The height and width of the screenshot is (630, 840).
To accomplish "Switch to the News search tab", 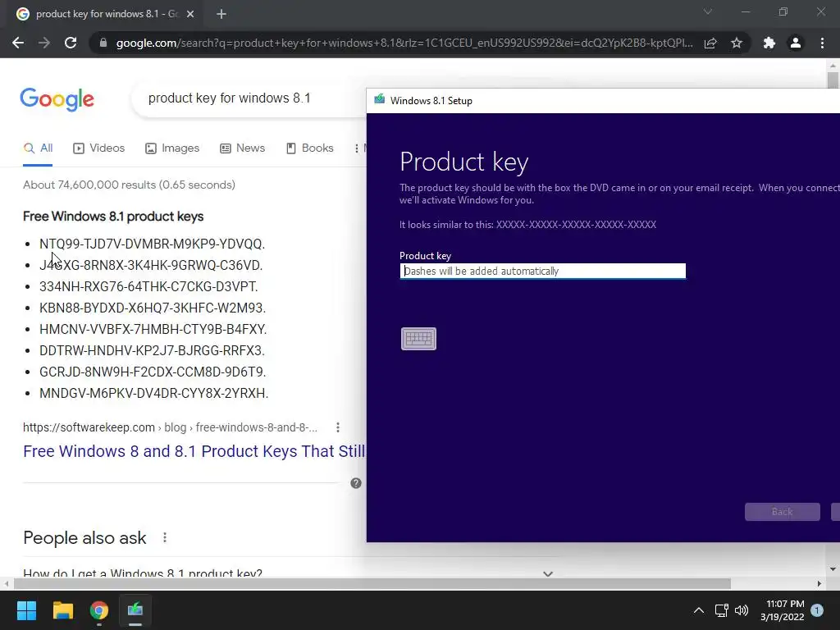I will pos(243,148).
